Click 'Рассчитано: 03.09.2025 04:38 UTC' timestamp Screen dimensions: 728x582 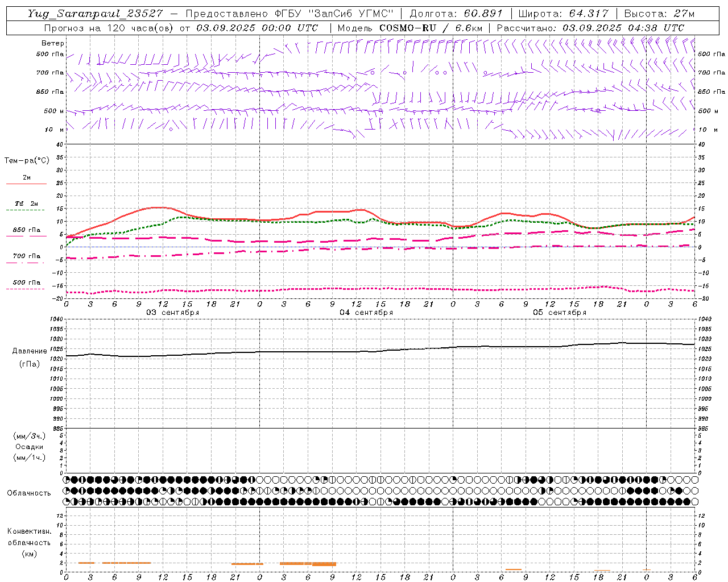coord(590,28)
